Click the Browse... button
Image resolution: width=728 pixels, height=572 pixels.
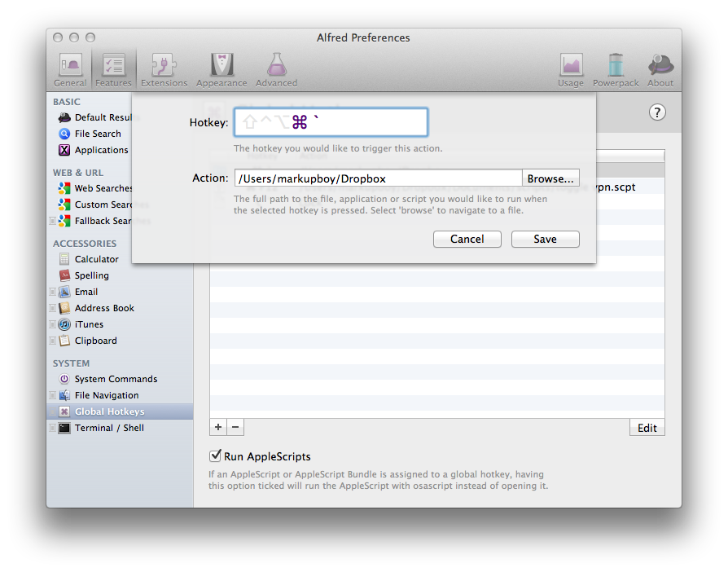point(550,178)
